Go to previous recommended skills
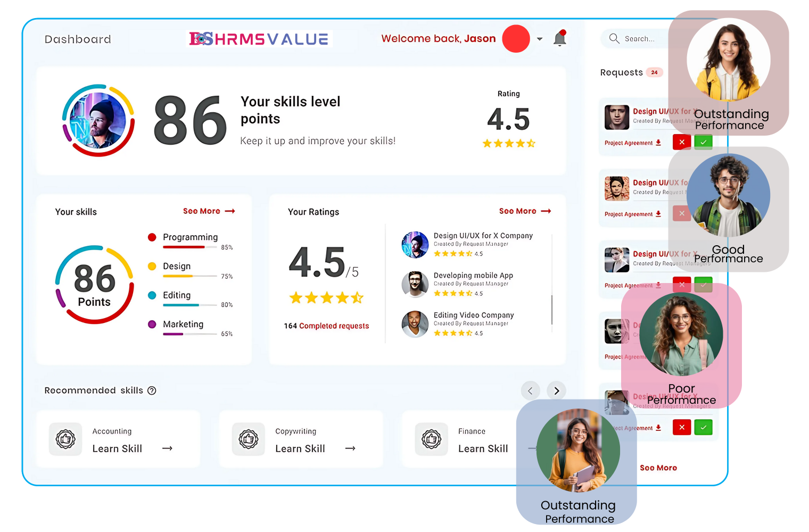Screen dimensions: 809x532 (530, 391)
